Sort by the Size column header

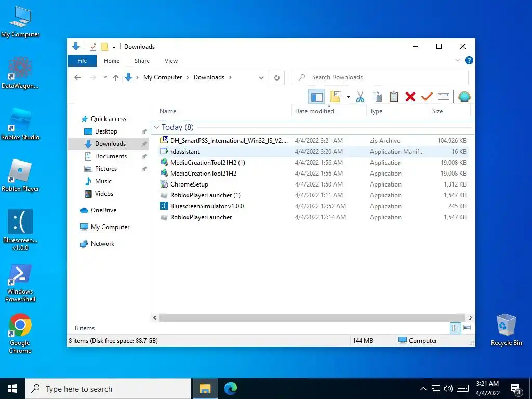tap(437, 111)
